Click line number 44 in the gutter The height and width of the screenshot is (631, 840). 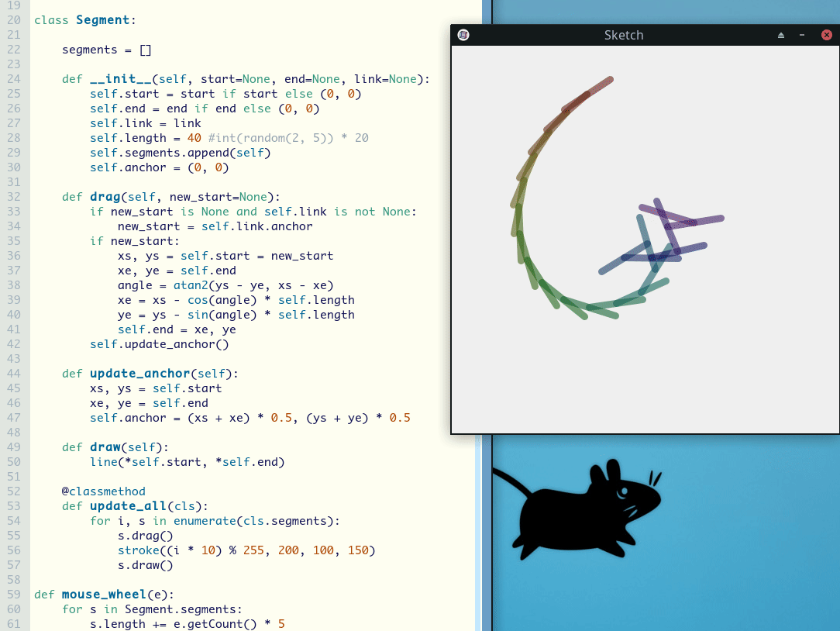15,374
